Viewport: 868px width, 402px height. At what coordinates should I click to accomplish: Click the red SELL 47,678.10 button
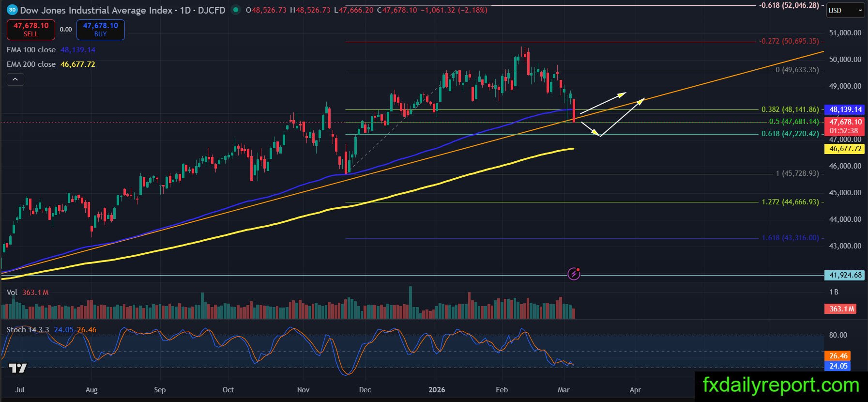tap(31, 30)
